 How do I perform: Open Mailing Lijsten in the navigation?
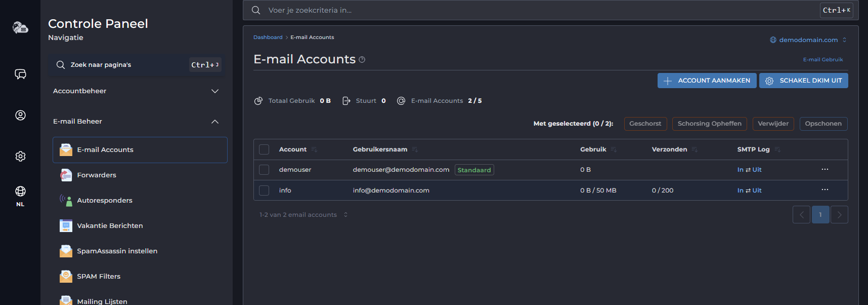tap(140, 300)
